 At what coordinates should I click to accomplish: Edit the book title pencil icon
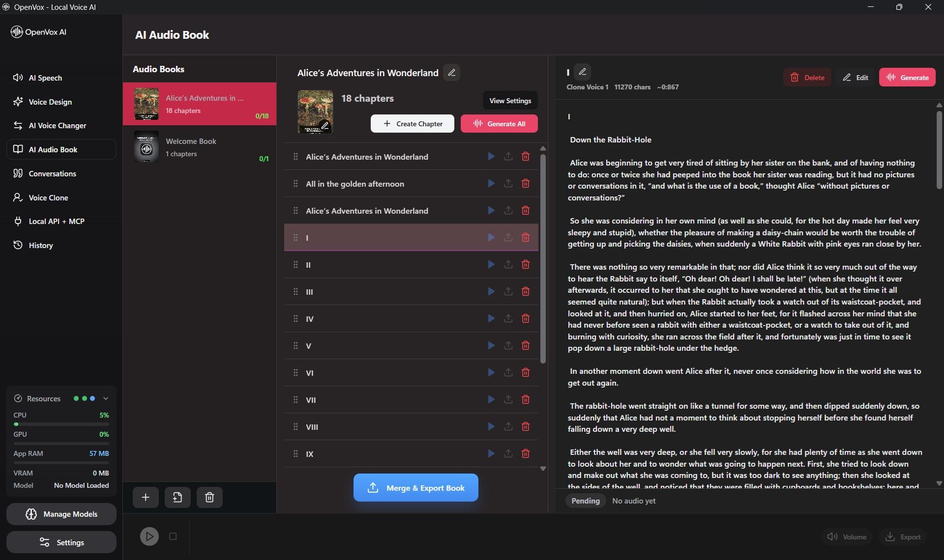point(451,73)
